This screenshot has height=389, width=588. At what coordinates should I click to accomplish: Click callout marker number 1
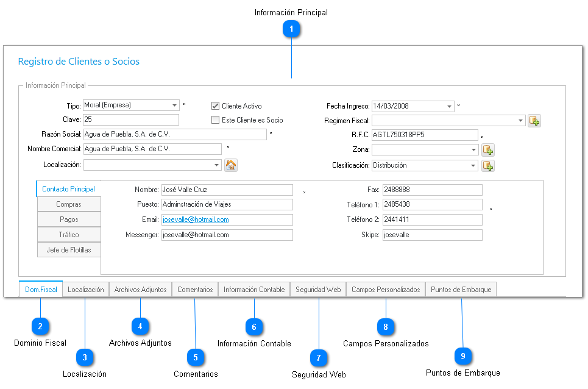tap(291, 29)
